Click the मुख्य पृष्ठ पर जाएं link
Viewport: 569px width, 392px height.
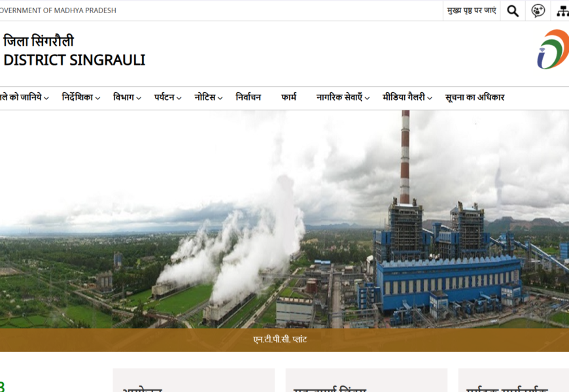click(x=472, y=10)
